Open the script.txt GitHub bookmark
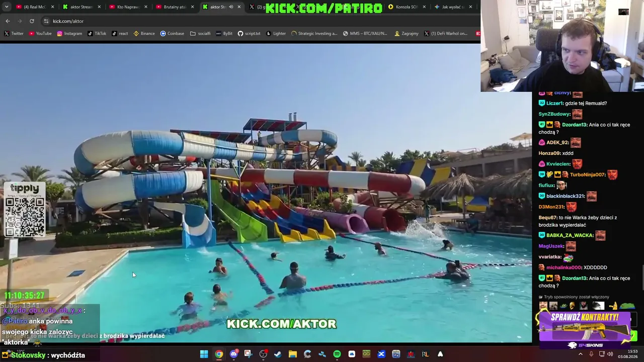Image resolution: width=644 pixels, height=362 pixels. click(249, 34)
